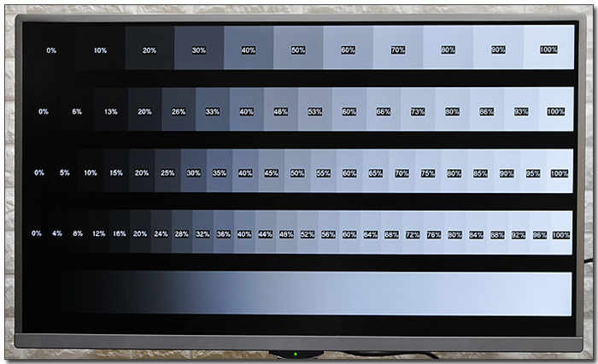Select the 46% gray patch
This screenshot has height=364, width=598.
point(280,111)
